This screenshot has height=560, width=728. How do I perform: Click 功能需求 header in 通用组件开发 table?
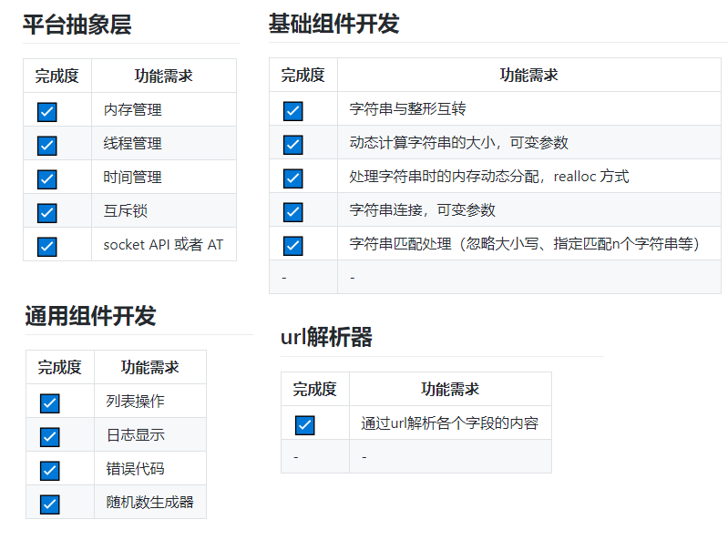(150, 368)
